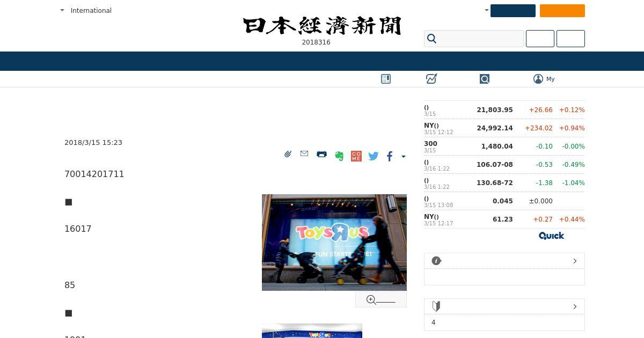Click the paperclip save-article icon

coord(288,154)
